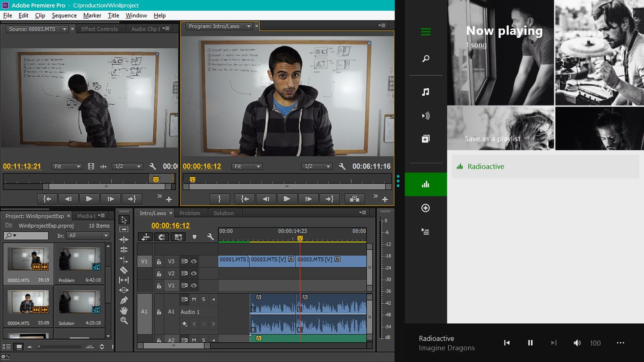Open the music collection note icon
This screenshot has width=644, height=362.
coord(425,92)
